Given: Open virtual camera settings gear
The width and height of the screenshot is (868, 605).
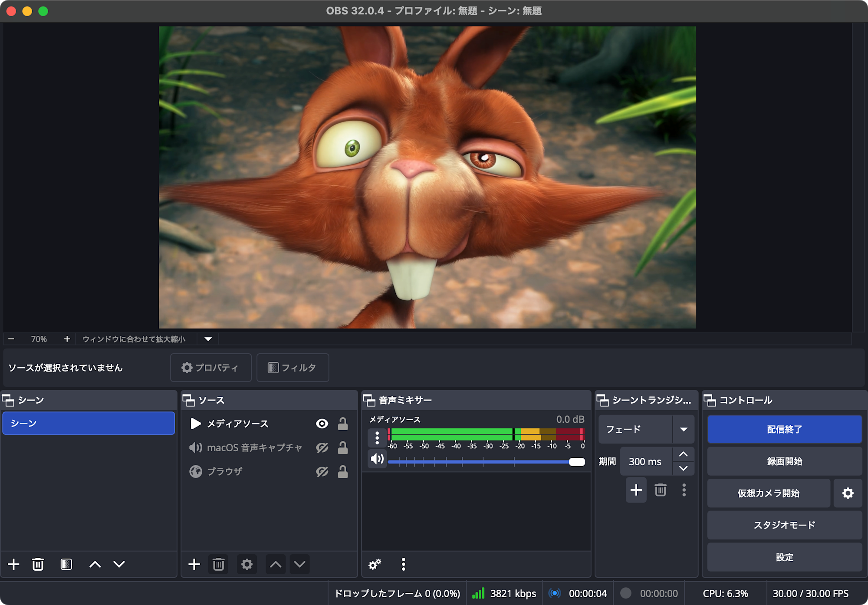Looking at the screenshot, I should (x=848, y=493).
